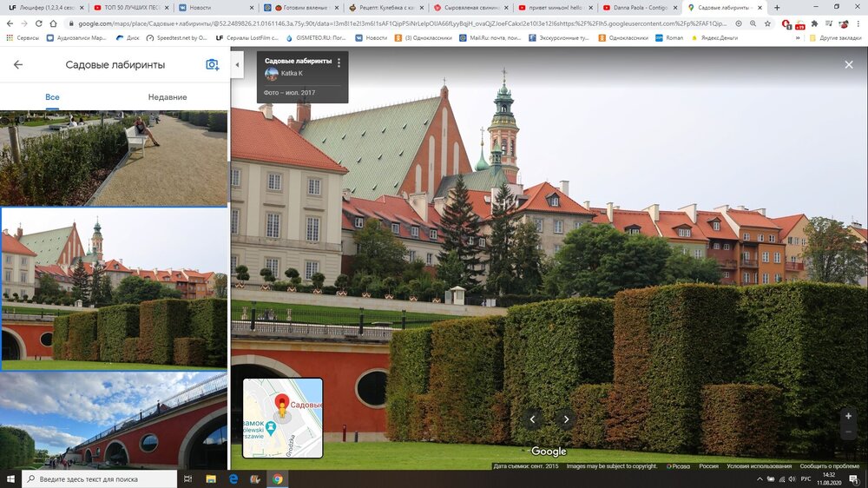
Task: Go to the next photo arrow
Action: coord(566,419)
